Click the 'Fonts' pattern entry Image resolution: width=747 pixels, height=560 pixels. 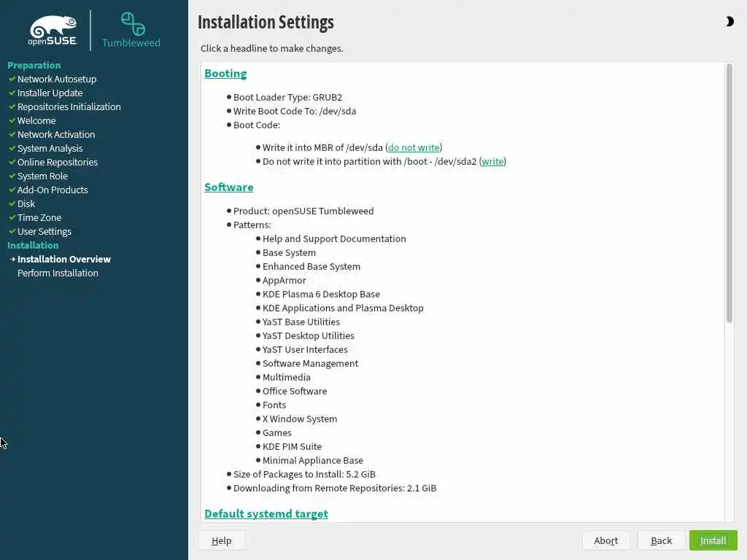click(274, 405)
